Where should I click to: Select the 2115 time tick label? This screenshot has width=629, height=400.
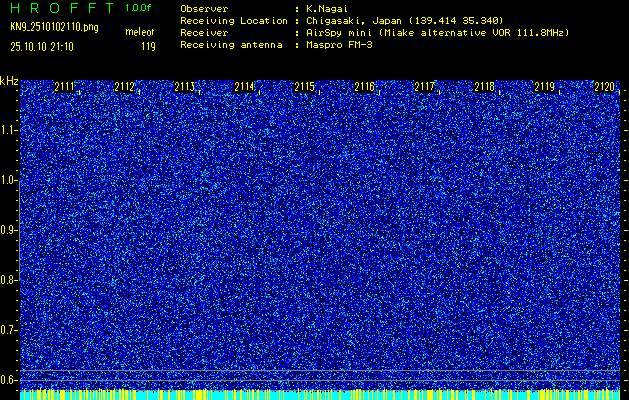coord(304,87)
